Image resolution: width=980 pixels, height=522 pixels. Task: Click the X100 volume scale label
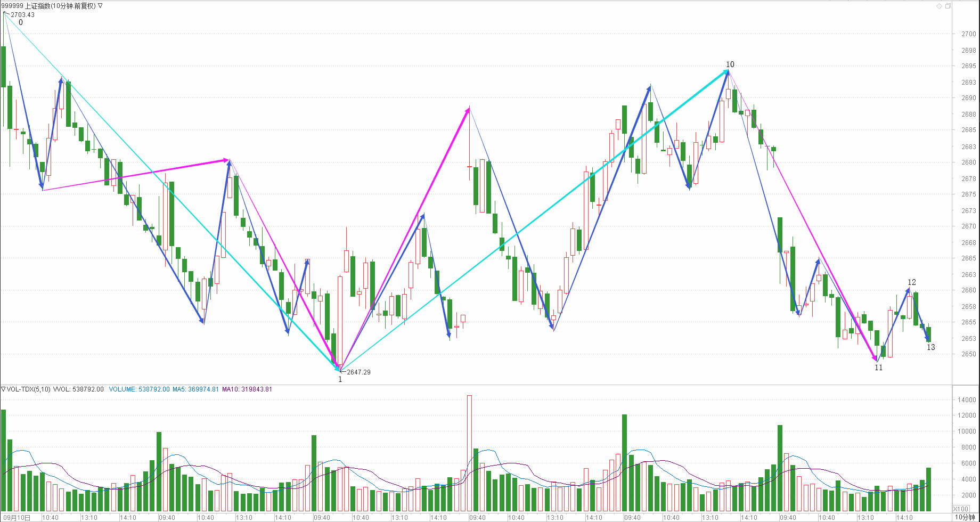[x=961, y=509]
